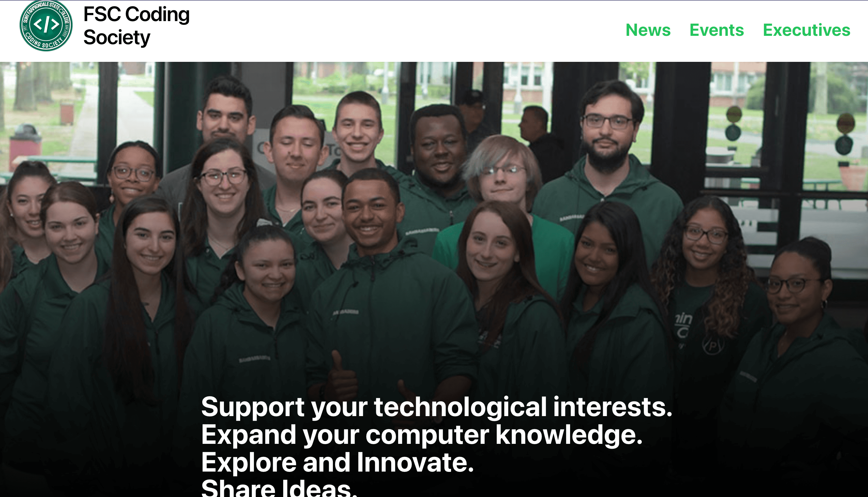The image size is (868, 497).
Task: Click the red trash bin seen outside the window
Action: point(25,145)
